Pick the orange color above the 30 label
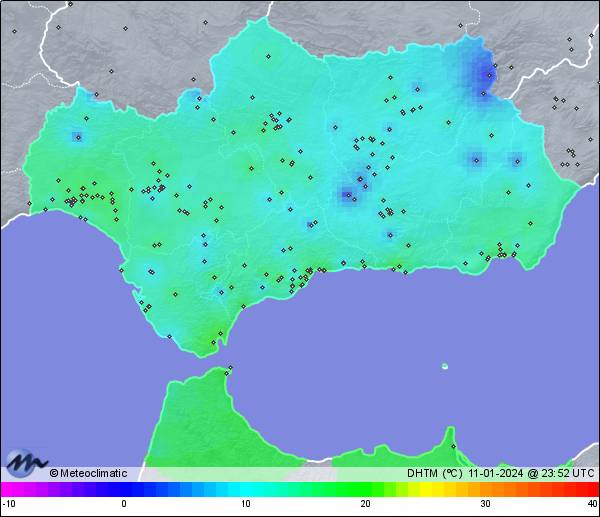 tap(486, 489)
